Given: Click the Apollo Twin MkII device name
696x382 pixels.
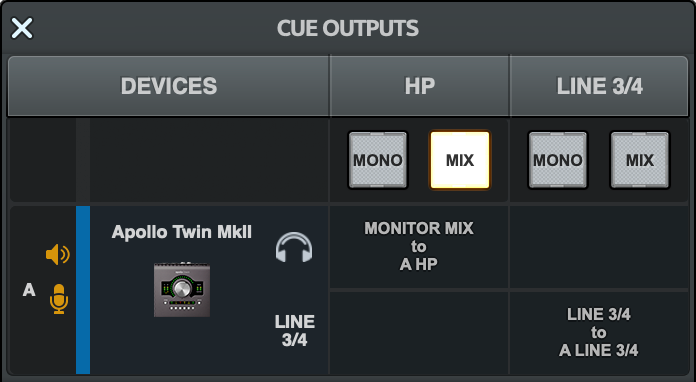Looking at the screenshot, I should tap(182, 232).
